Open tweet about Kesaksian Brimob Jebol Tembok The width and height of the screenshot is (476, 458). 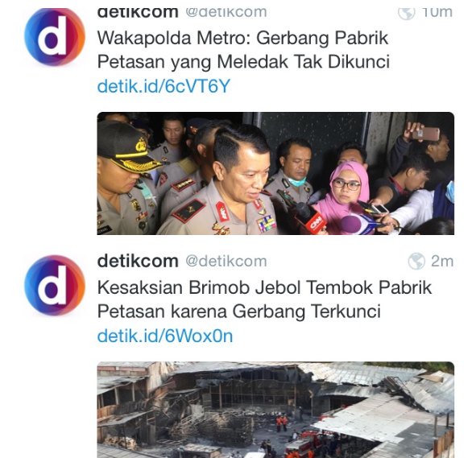coord(264,299)
